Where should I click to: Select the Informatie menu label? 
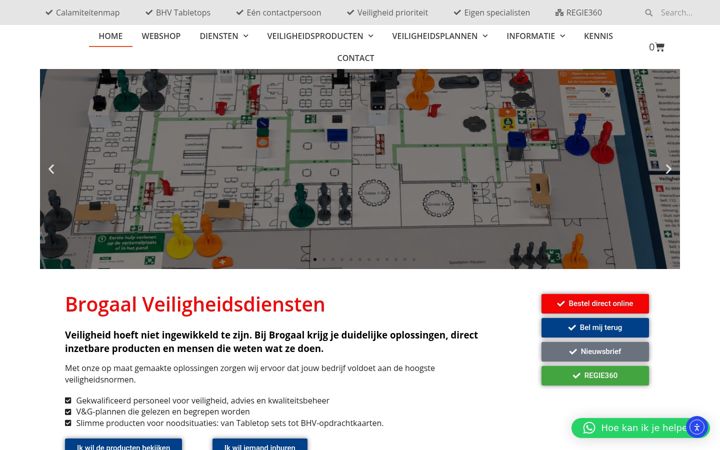click(530, 36)
